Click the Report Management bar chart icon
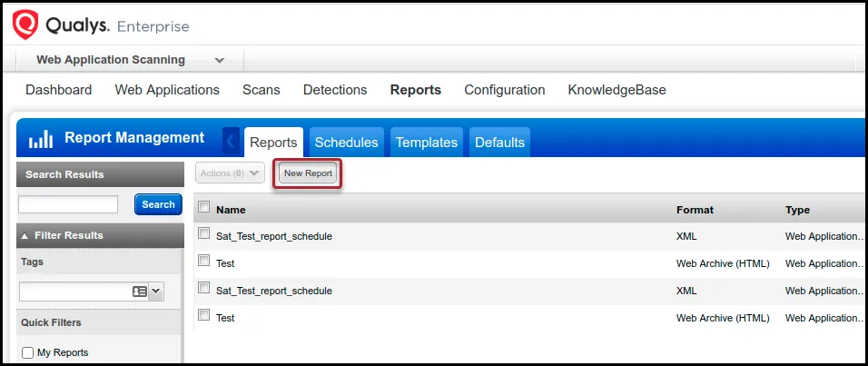 click(x=41, y=139)
